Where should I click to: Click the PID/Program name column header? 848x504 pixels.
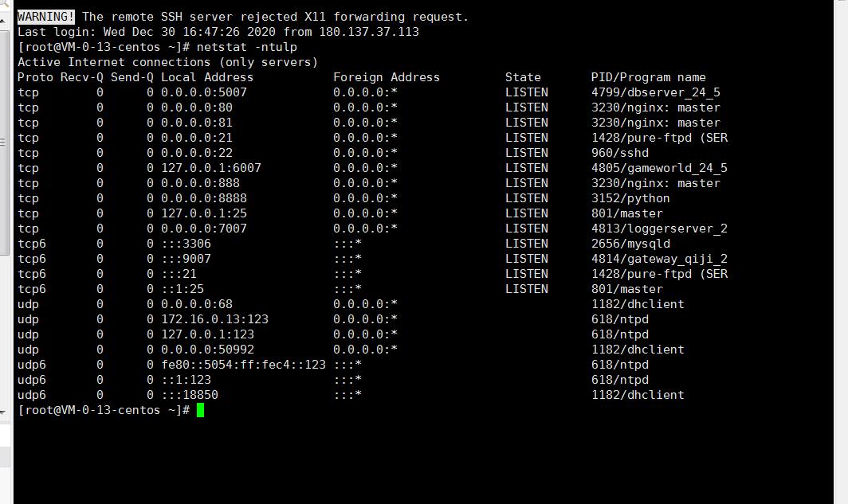click(648, 77)
